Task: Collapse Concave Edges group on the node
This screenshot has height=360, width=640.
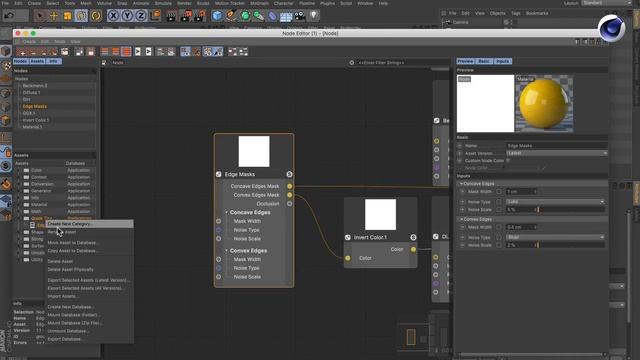Action: tap(227, 213)
